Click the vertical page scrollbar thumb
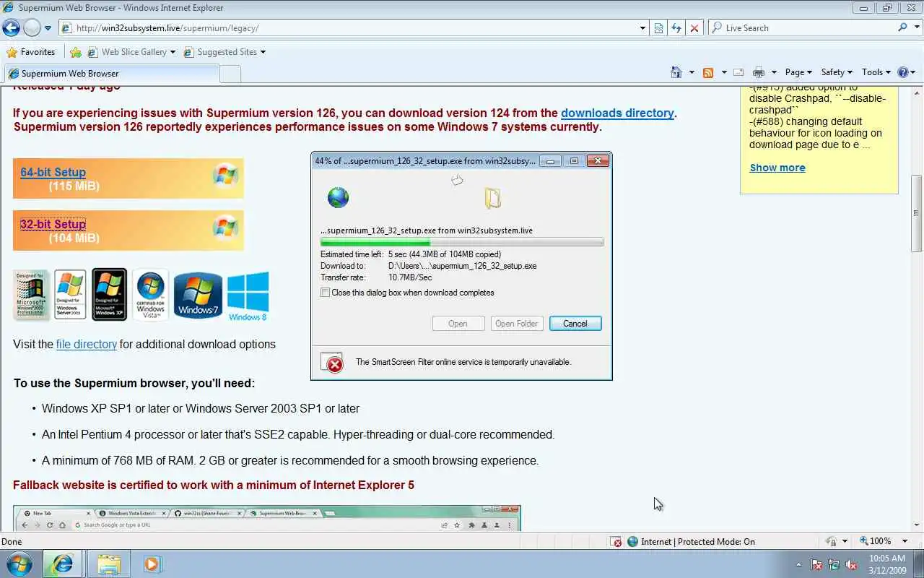This screenshot has height=578, width=924. click(x=917, y=213)
